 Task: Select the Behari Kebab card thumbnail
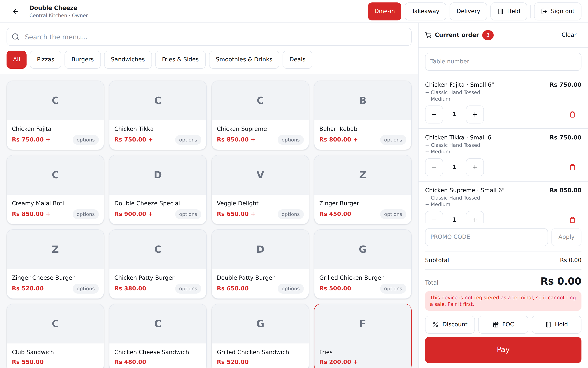(x=363, y=101)
